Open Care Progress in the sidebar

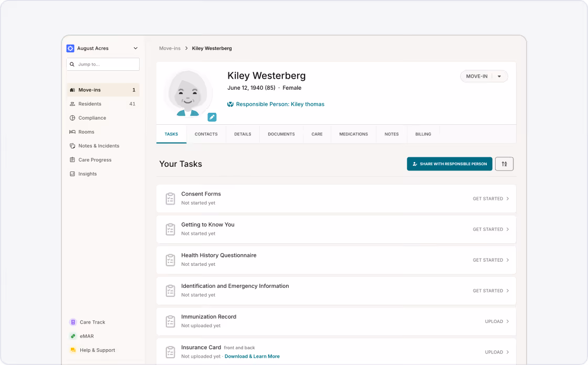click(103, 159)
